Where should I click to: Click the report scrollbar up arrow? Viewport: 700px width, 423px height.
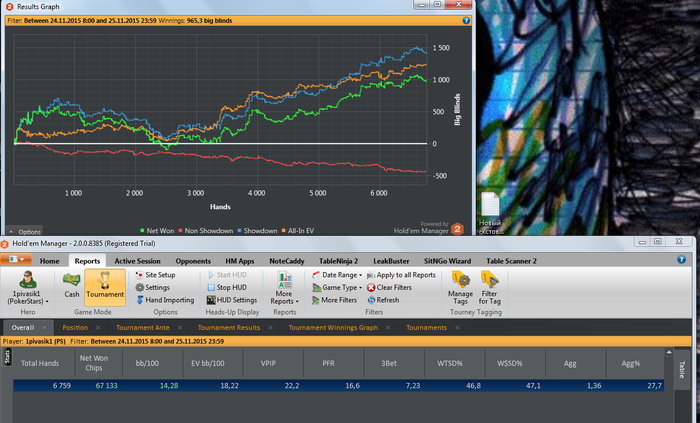pos(668,352)
